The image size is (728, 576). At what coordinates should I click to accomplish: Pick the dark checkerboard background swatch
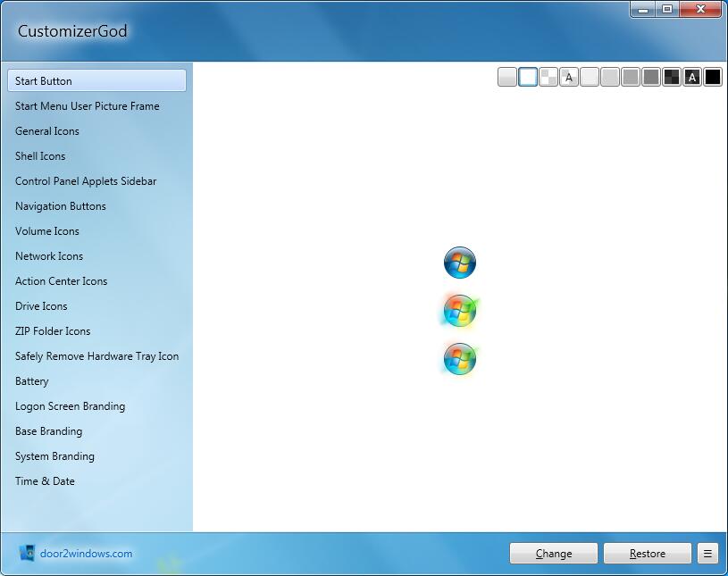pos(671,78)
